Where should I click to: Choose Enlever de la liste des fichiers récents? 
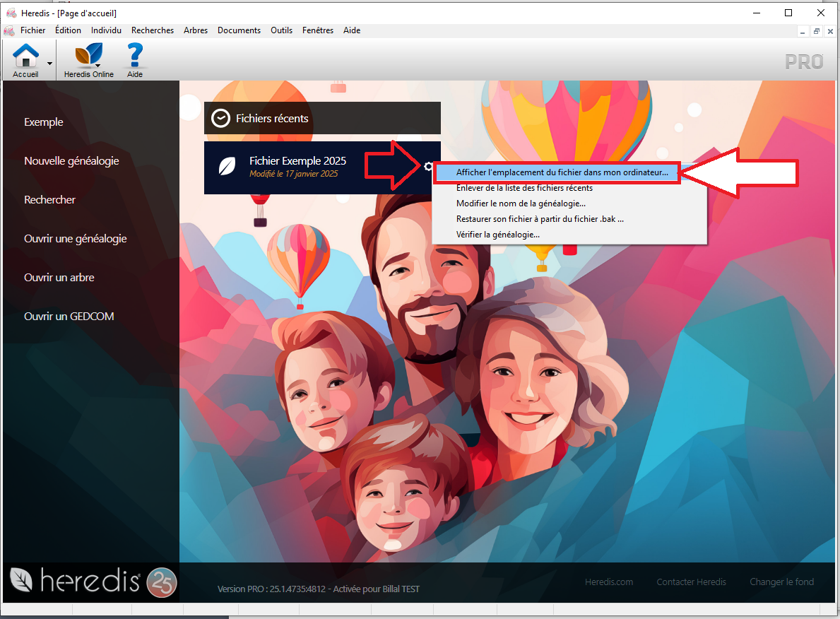(524, 188)
